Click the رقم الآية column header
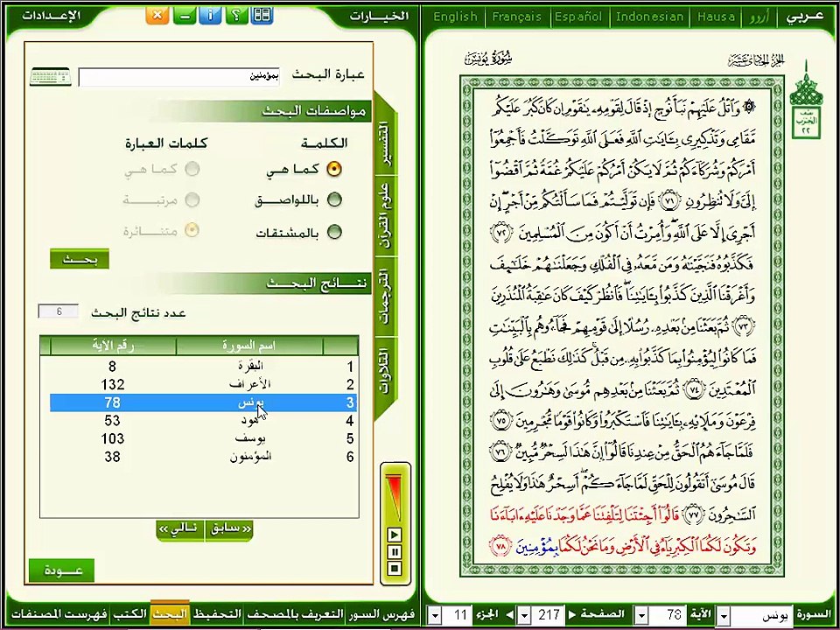 tap(113, 346)
